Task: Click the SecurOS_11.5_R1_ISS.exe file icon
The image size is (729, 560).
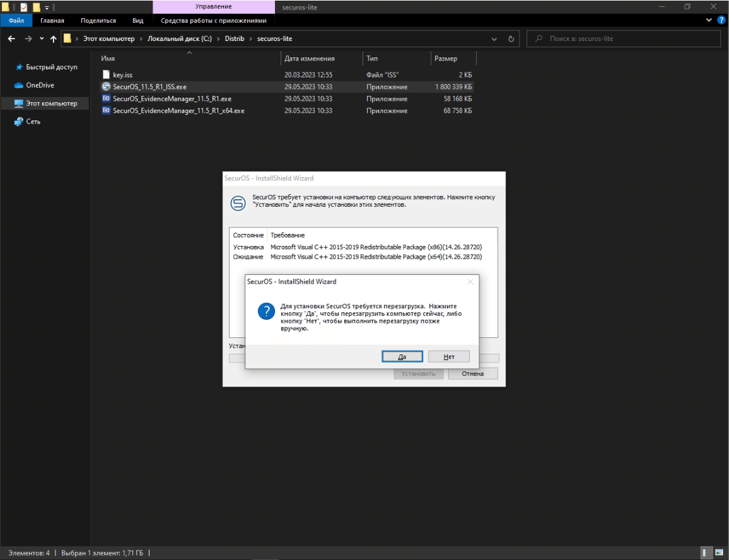Action: pyautogui.click(x=106, y=86)
